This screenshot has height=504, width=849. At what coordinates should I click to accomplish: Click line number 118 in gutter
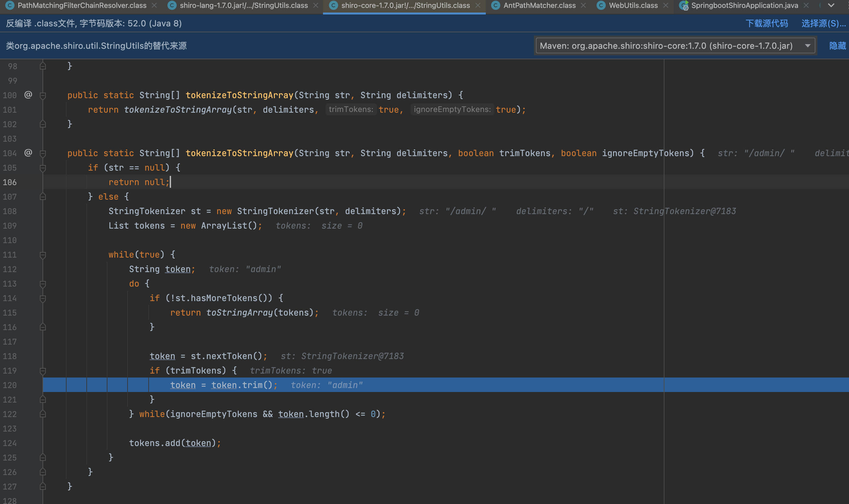click(x=10, y=356)
